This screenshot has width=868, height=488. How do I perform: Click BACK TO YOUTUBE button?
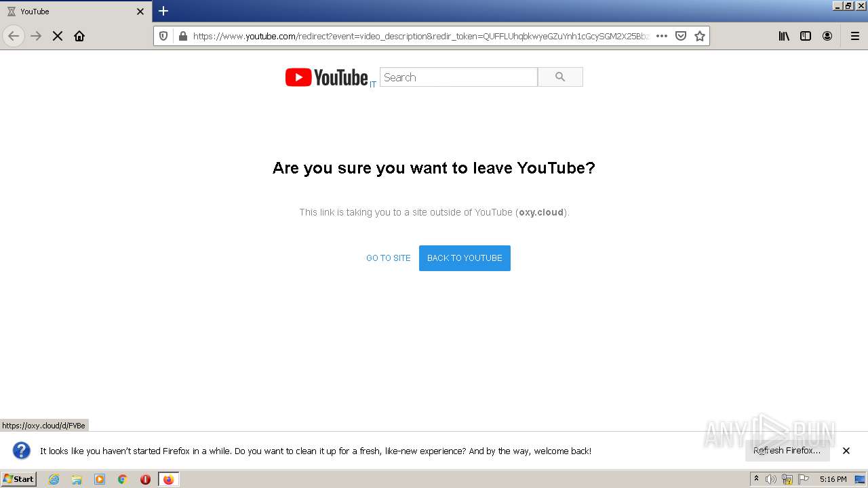pos(465,258)
